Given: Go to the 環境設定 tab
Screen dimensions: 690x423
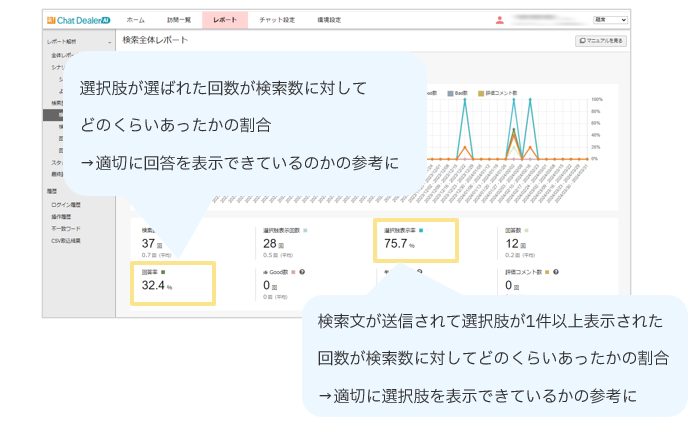Looking at the screenshot, I should [x=329, y=20].
